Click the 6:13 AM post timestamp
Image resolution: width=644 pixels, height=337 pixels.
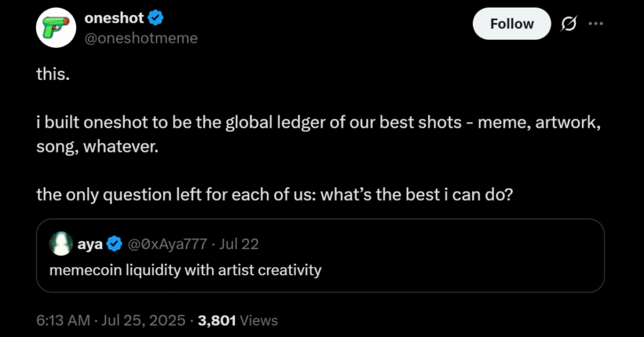(x=63, y=321)
